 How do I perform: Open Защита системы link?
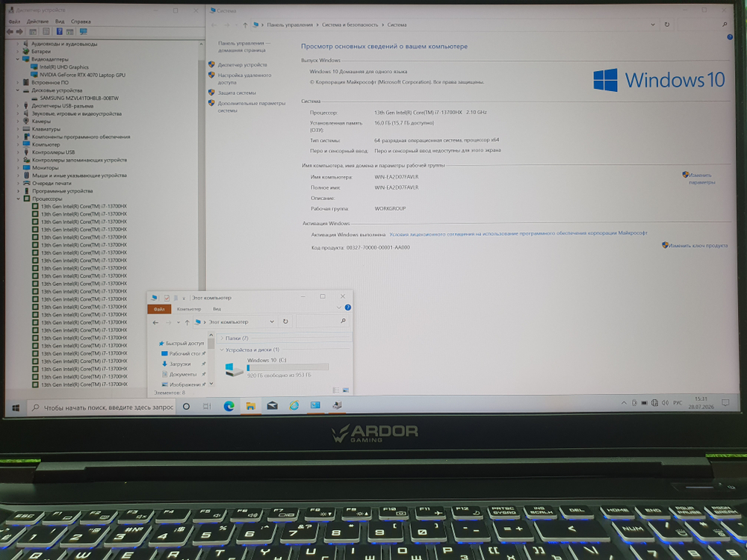coord(237,93)
